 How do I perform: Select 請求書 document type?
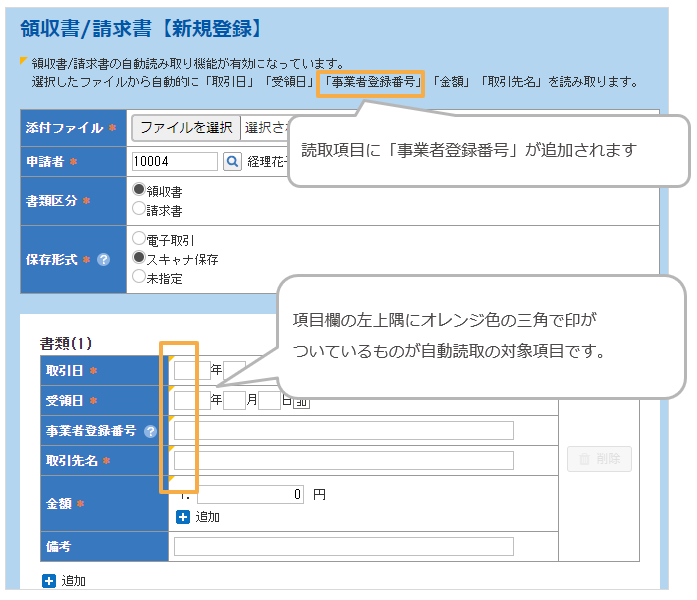click(139, 208)
